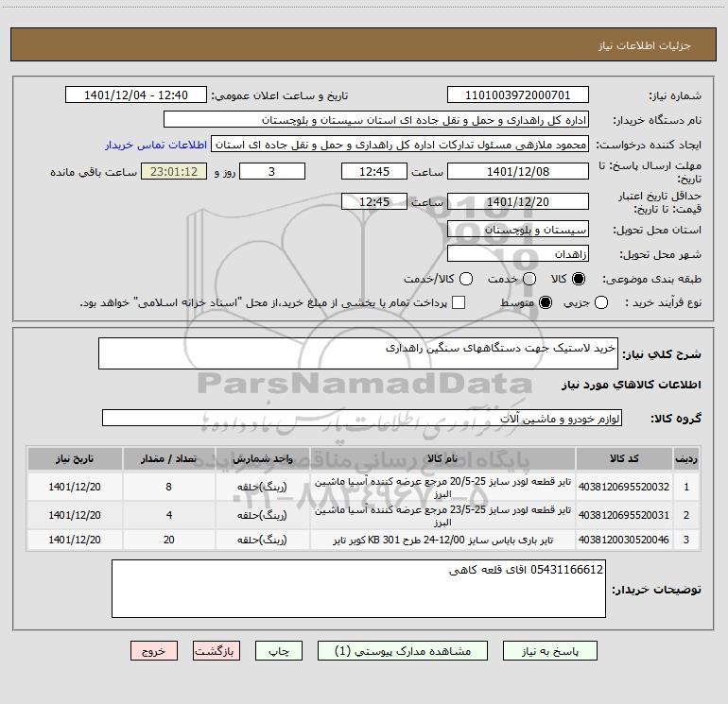
Task: Select the خدمت radio button
Action: click(x=529, y=279)
